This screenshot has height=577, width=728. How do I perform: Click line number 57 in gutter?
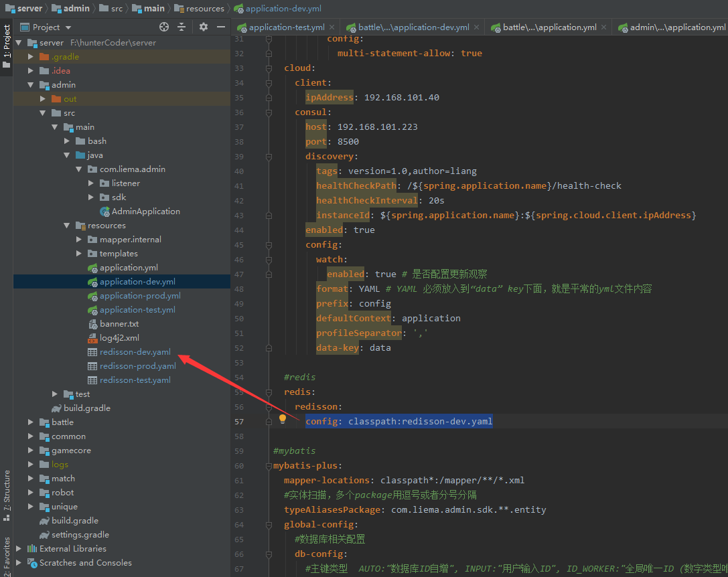[239, 422]
